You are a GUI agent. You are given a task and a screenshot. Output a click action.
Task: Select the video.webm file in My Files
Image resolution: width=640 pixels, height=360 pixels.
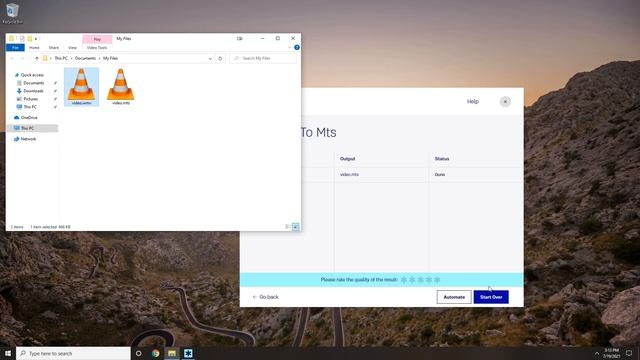(81, 87)
